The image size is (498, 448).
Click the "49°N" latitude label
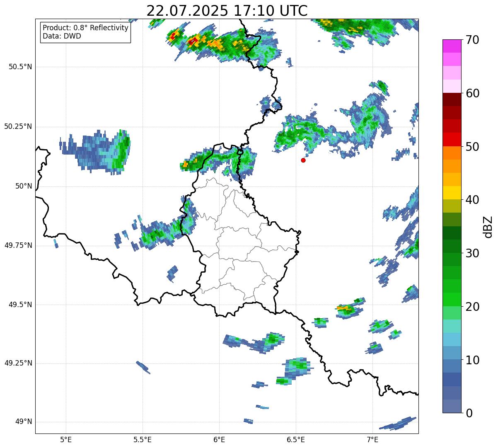[x=24, y=422]
